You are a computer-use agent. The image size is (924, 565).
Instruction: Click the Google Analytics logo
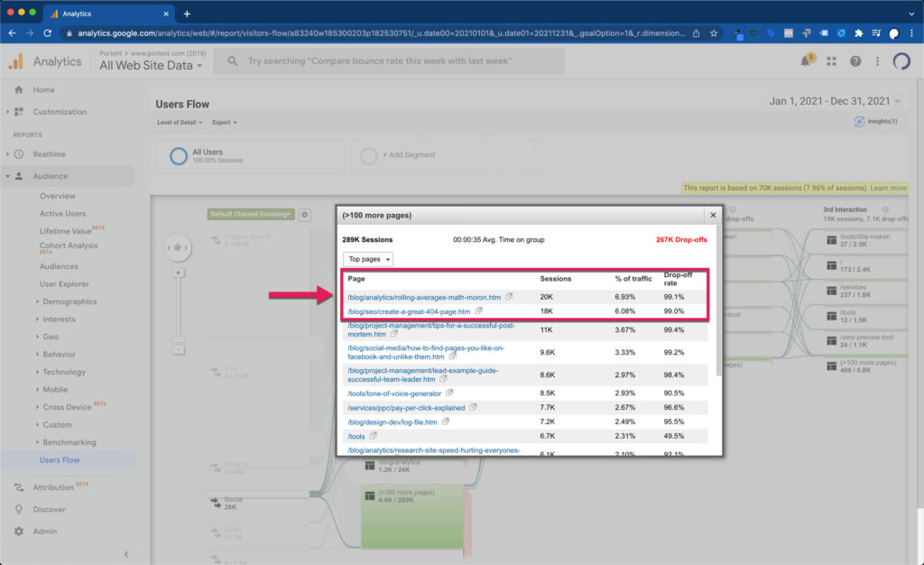coord(16,61)
